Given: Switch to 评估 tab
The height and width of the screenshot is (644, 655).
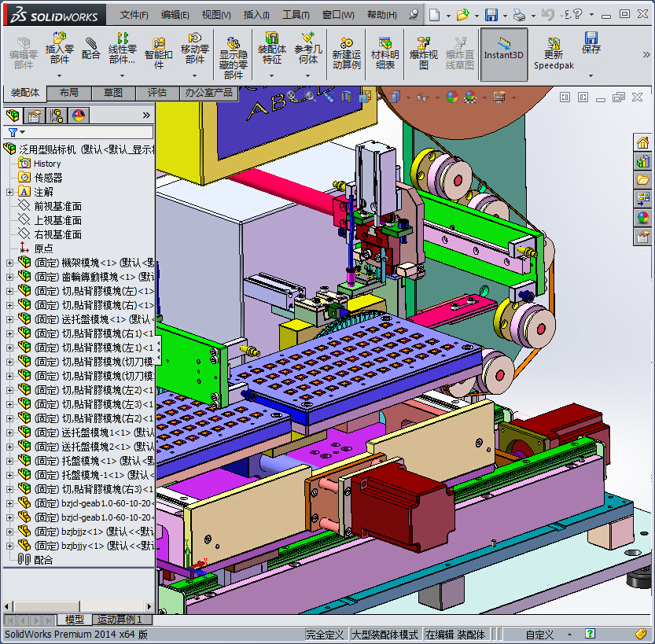Looking at the screenshot, I should pos(157,93).
